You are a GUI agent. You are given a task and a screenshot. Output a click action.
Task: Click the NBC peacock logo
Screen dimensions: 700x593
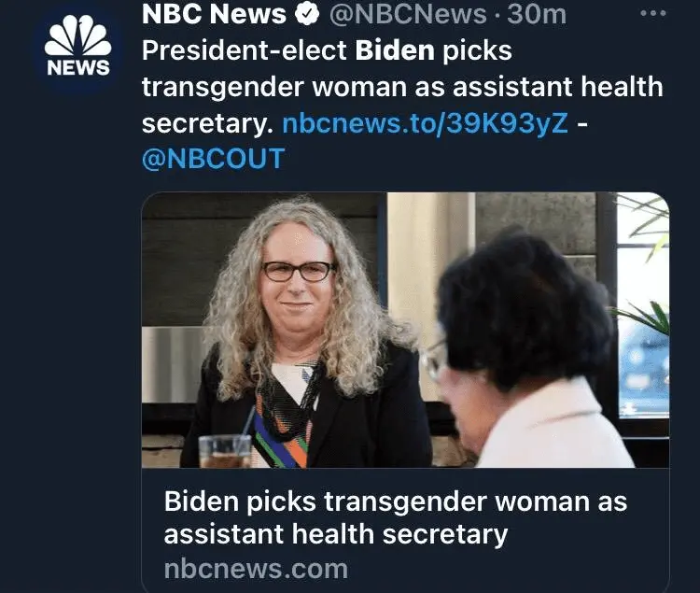pos(78,35)
